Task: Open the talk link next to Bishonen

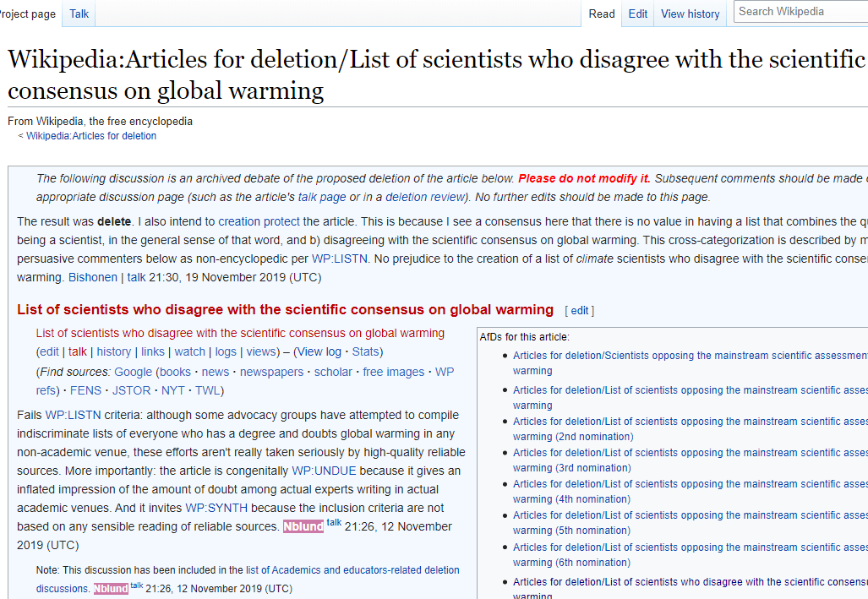Action: (136, 277)
